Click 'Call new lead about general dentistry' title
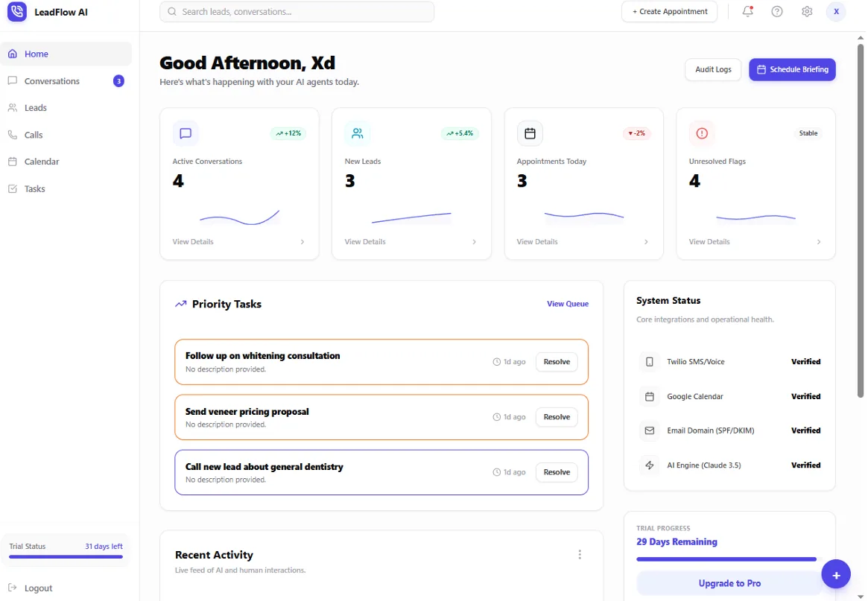This screenshot has height=601, width=868. tap(264, 467)
